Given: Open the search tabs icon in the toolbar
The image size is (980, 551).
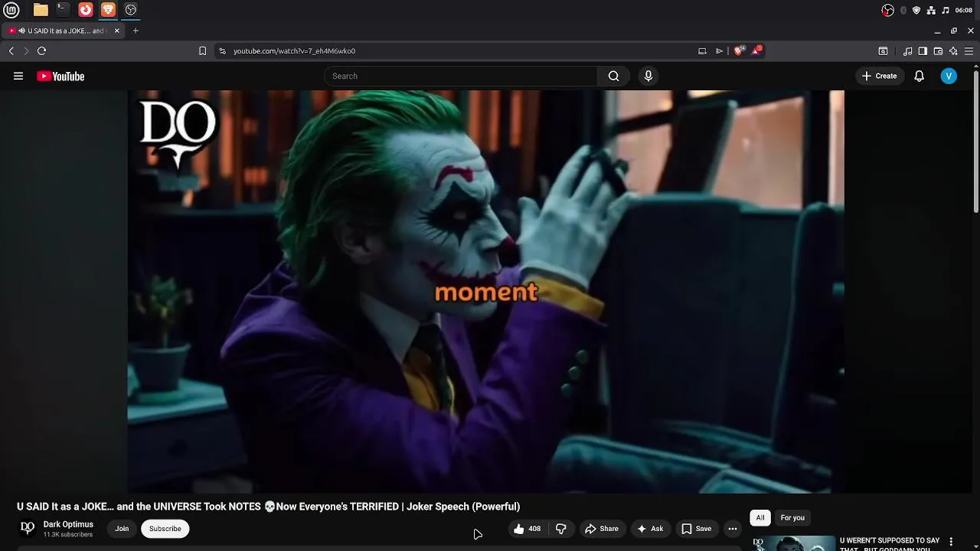Looking at the screenshot, I should pyautogui.click(x=883, y=51).
